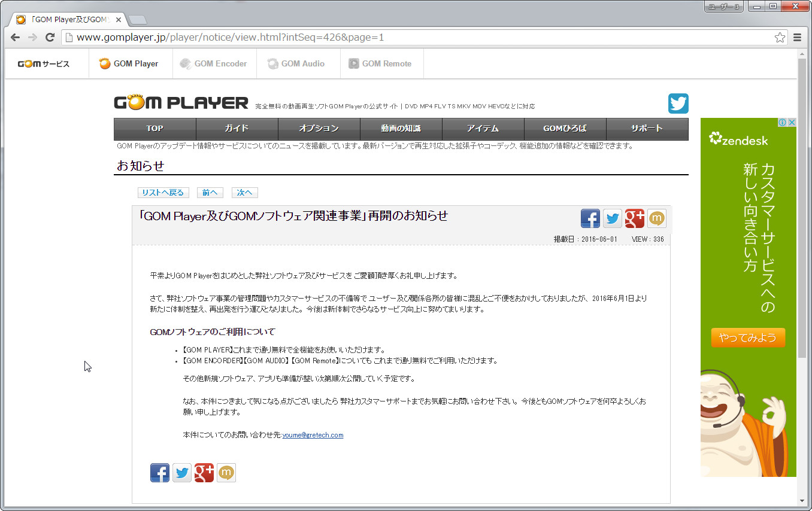Bookmark this page with the star icon
Screen dimensions: 812x511
[x=780, y=37]
